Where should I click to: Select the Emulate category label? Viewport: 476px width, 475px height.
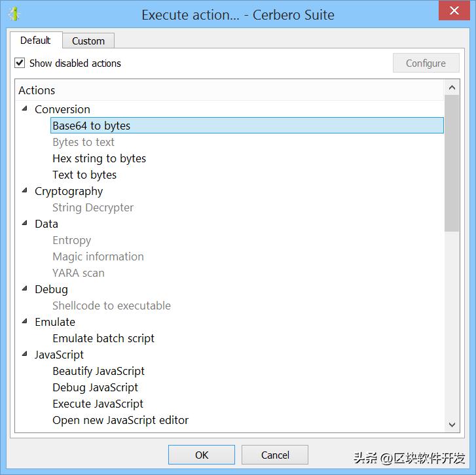point(55,322)
